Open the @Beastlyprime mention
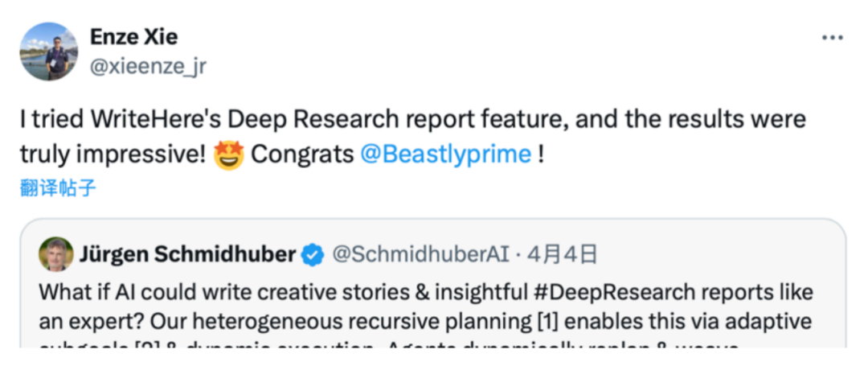The image size is (868, 366). click(x=446, y=154)
